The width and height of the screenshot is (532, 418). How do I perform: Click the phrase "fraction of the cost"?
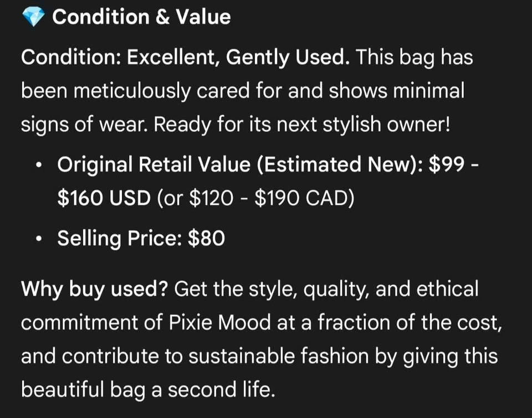(409, 323)
